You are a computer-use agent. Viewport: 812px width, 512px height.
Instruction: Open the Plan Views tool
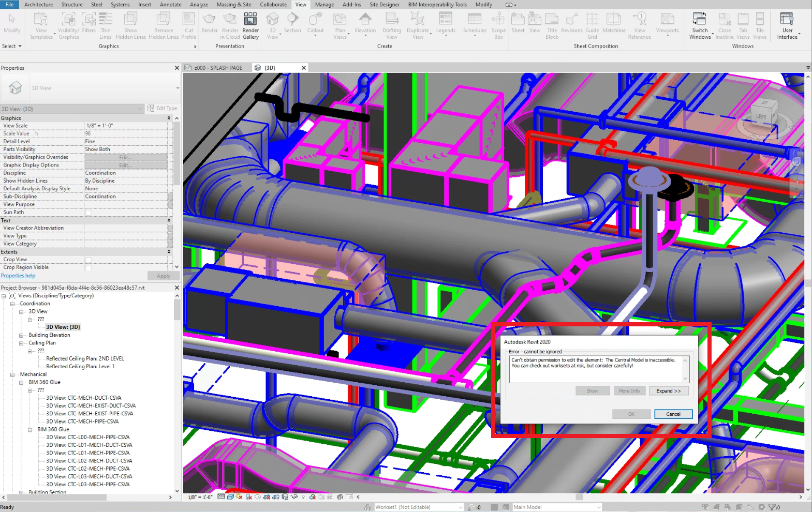[x=340, y=25]
